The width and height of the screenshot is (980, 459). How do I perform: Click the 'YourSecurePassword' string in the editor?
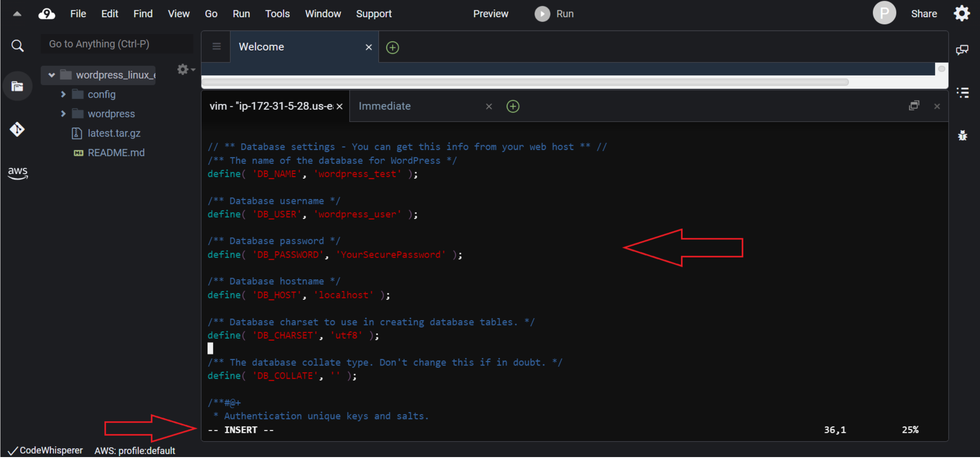tap(391, 254)
